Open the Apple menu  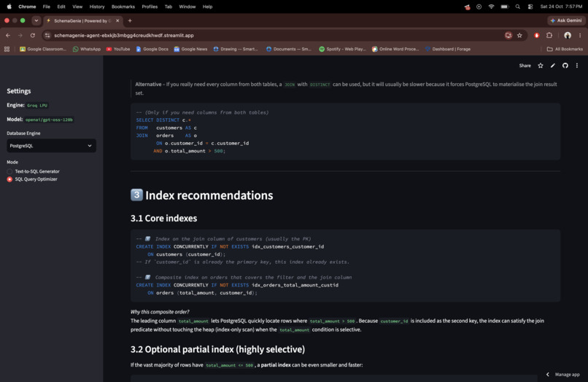tap(9, 7)
